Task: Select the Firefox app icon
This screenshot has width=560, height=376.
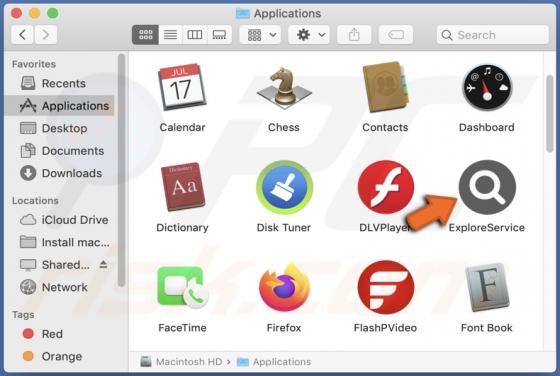Action: tap(284, 287)
